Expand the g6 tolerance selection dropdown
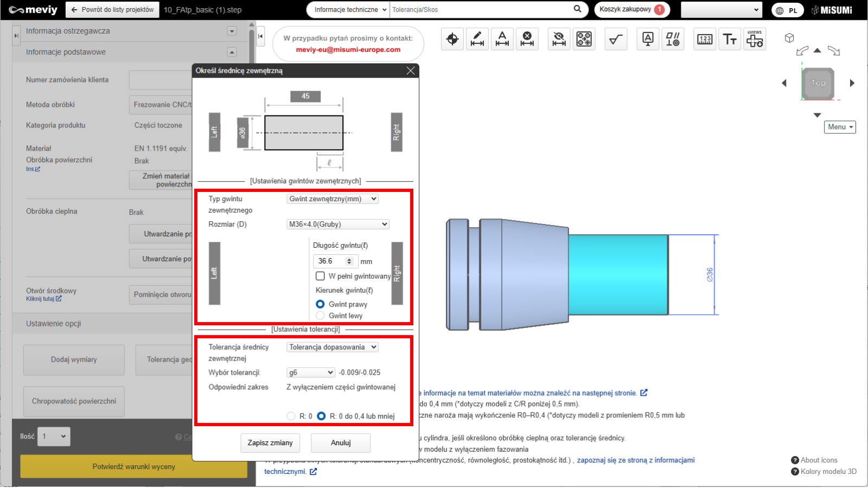Viewport: 868px width, 488px height. tap(311, 373)
